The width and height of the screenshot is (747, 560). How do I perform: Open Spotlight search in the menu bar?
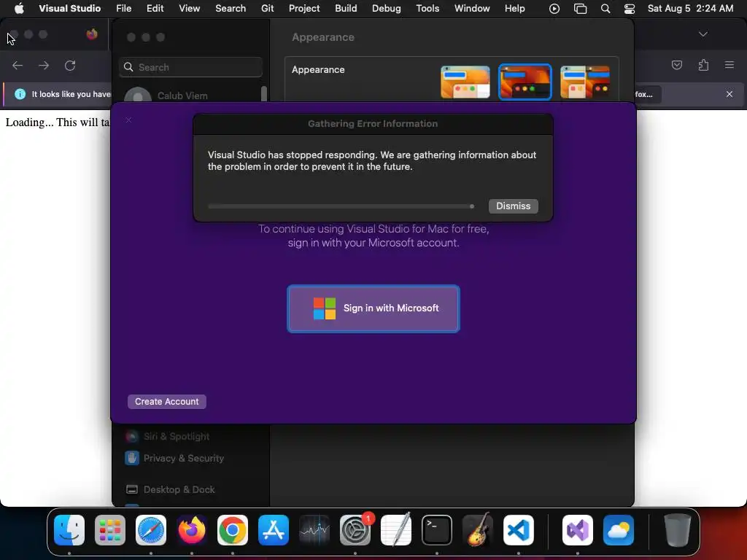point(605,9)
